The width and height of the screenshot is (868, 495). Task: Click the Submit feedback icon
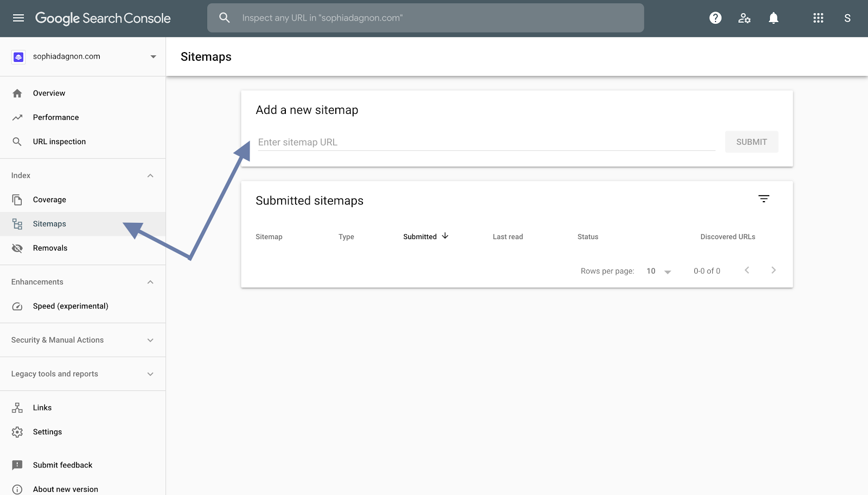pyautogui.click(x=17, y=465)
